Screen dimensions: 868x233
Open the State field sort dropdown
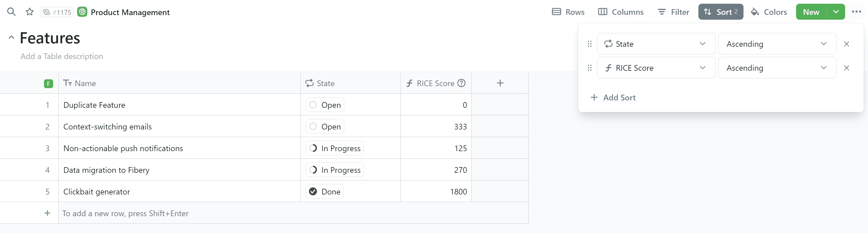656,44
